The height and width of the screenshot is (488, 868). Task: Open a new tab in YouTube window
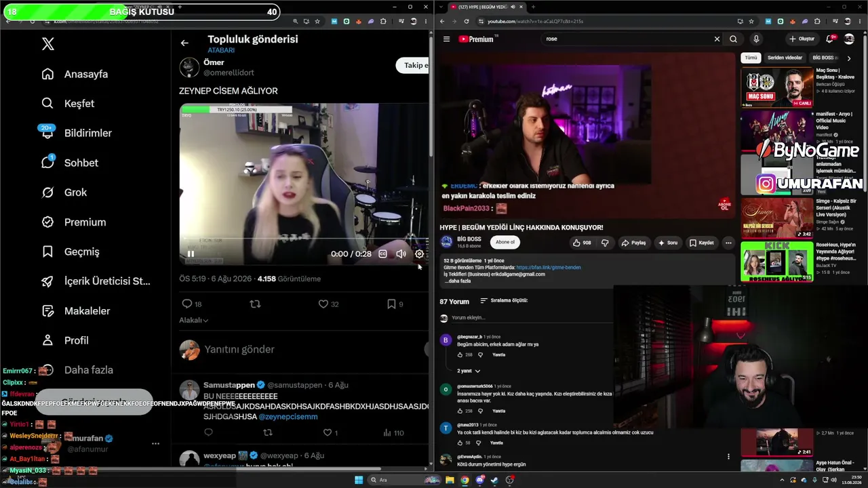point(533,7)
